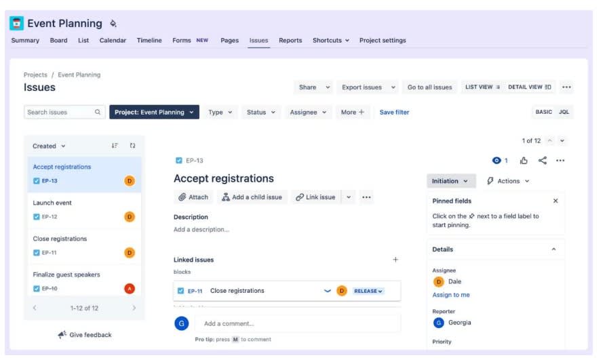
Task: Click task checkbox icon beside EP-13 header
Action: coord(178,161)
